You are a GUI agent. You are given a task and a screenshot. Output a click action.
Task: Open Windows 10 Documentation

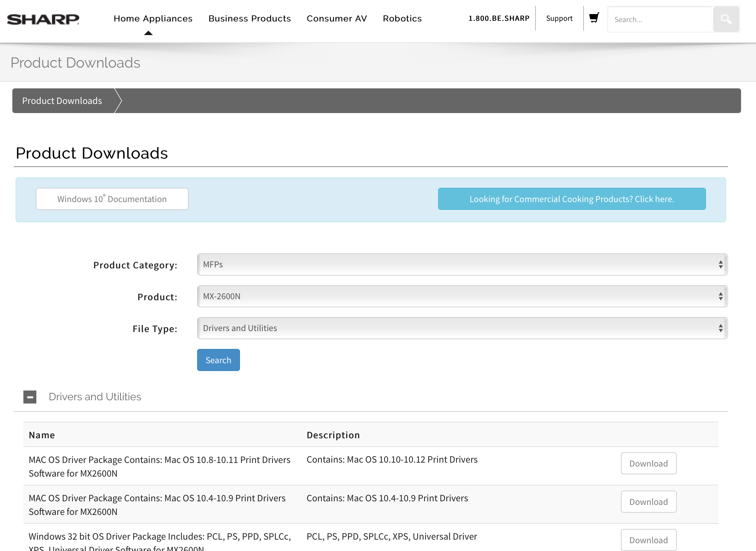click(112, 199)
